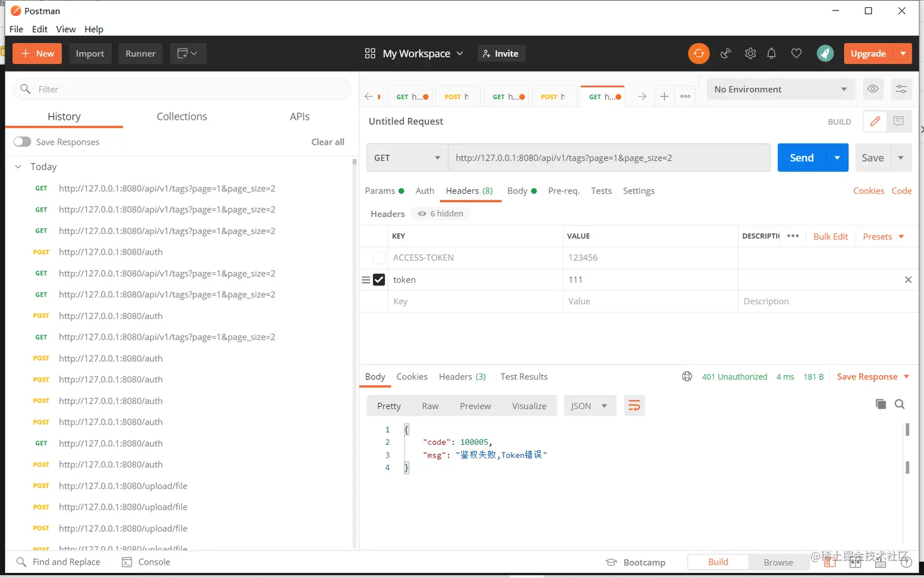Open the Runner
Viewport: 924px width, 578px height.
(141, 54)
